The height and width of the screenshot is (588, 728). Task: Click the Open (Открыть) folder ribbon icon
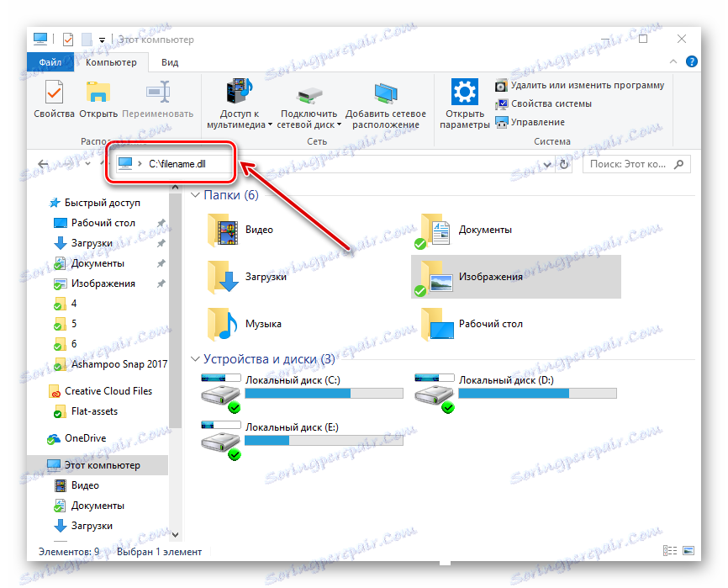pyautogui.click(x=98, y=92)
